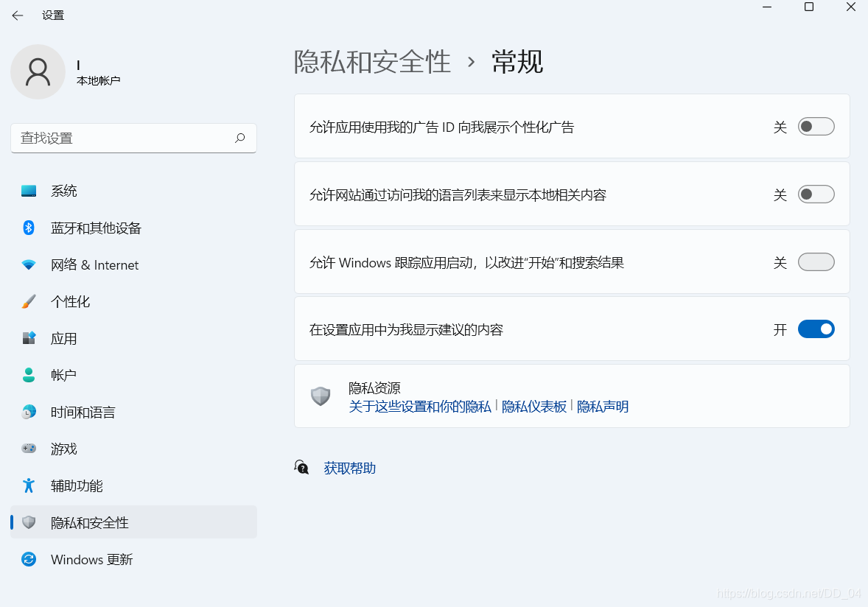The width and height of the screenshot is (868, 607).
Task: Open Windows 更新 settings
Action: click(x=29, y=559)
